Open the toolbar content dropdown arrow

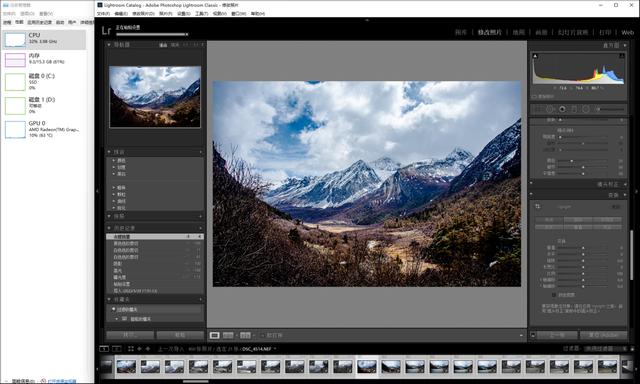tap(521, 335)
